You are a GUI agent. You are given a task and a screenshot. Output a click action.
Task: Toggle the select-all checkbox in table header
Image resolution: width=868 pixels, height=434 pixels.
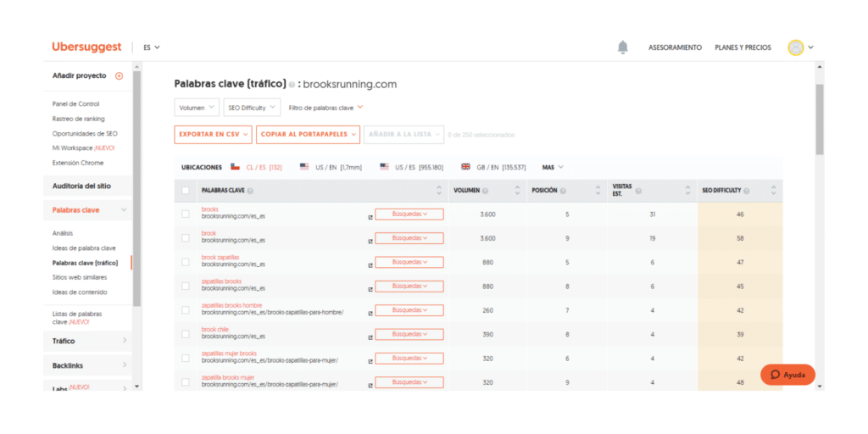tap(186, 191)
